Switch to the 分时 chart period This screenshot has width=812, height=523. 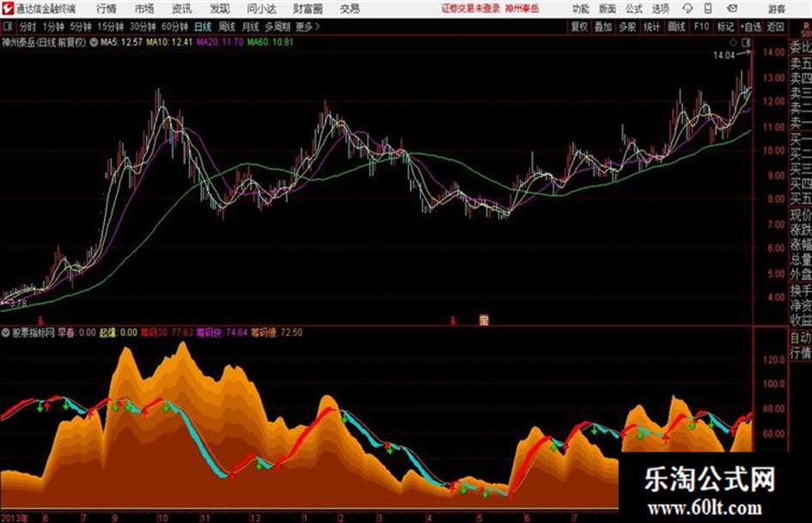(28, 27)
